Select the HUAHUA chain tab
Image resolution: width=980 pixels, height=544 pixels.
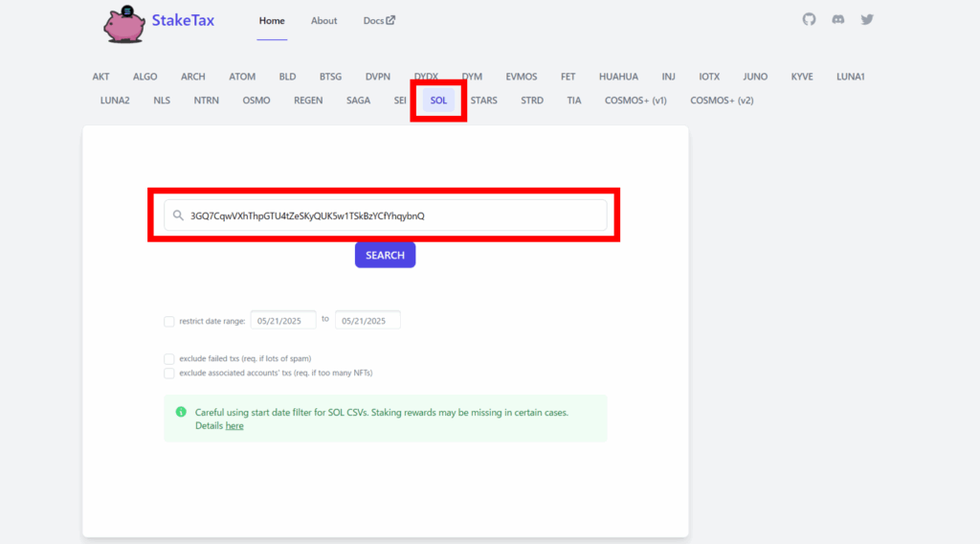618,77
